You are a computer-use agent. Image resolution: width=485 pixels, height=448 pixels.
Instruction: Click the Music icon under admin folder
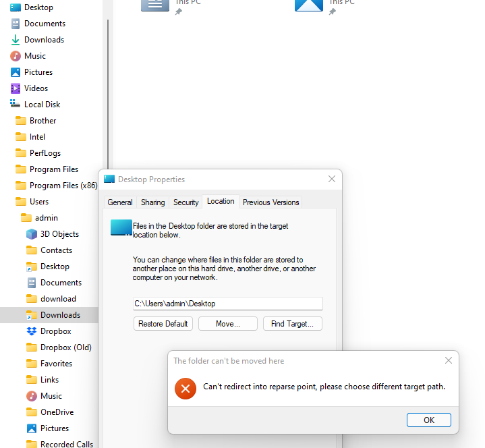click(32, 396)
